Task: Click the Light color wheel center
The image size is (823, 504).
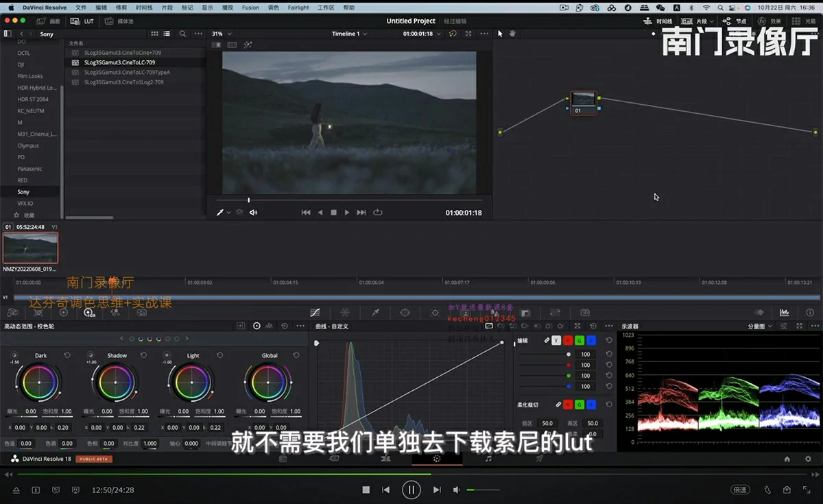Action: 193,383
